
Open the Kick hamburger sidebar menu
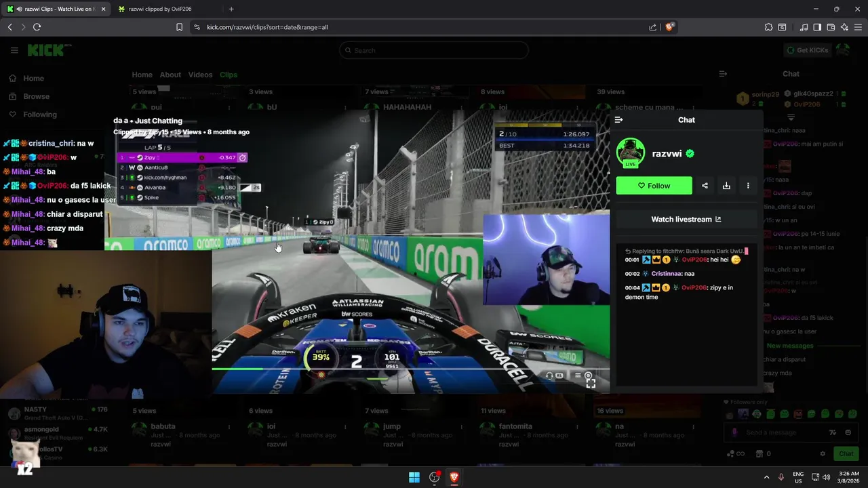(x=14, y=50)
